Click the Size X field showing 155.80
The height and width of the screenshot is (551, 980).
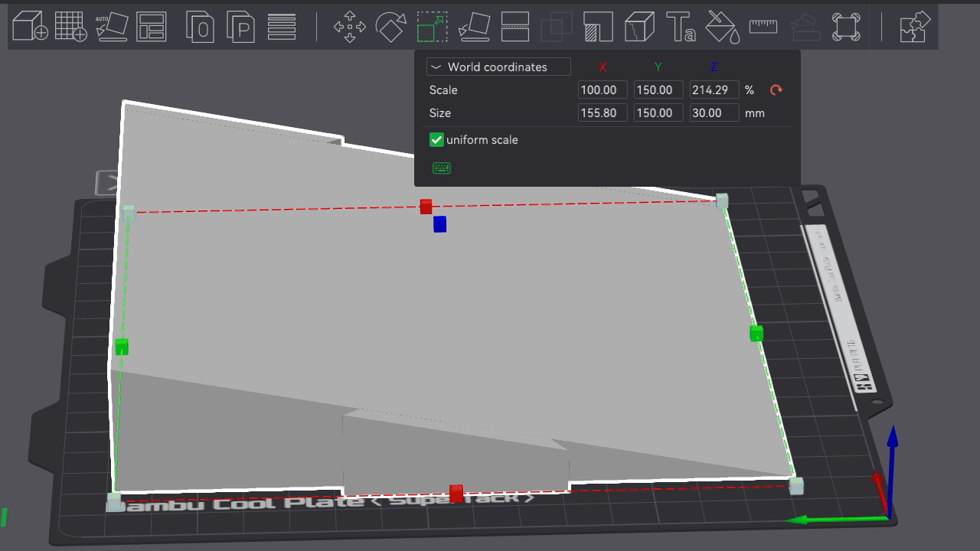(x=603, y=112)
